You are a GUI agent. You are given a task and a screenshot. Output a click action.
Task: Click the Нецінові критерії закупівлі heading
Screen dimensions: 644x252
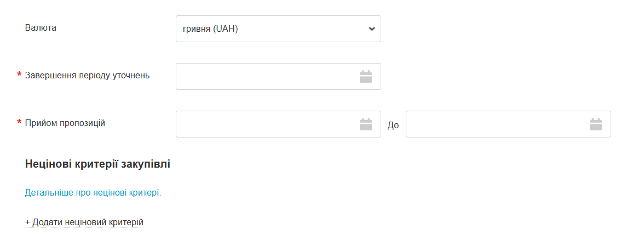[x=97, y=164]
